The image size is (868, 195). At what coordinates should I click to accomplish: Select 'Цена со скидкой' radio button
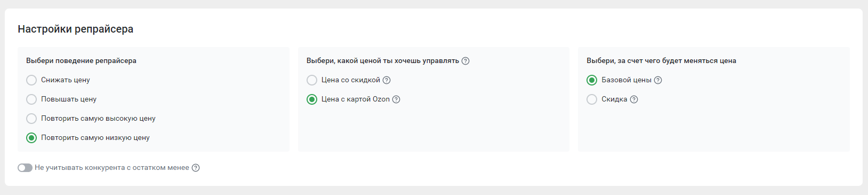[x=312, y=80]
